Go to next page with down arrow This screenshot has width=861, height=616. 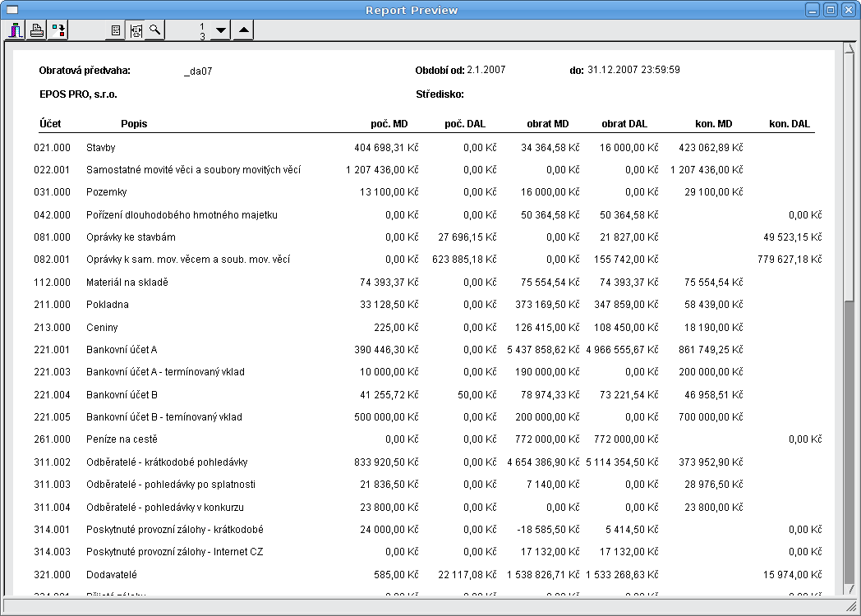[220, 31]
